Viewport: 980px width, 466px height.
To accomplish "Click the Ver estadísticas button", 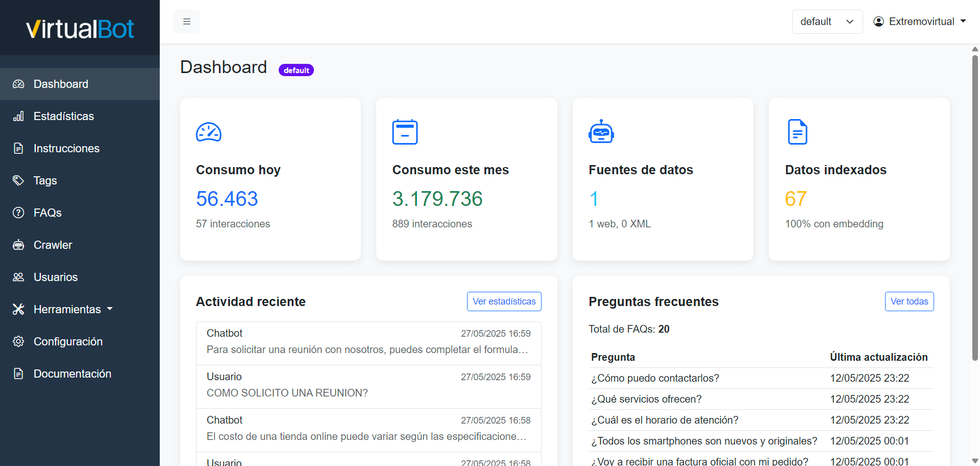I will [x=504, y=301].
